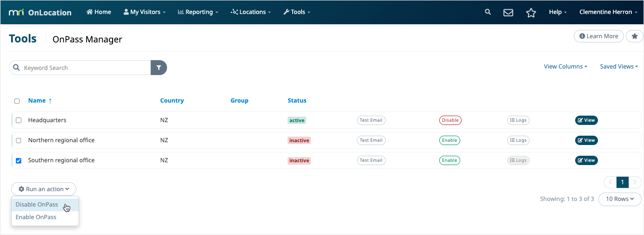Toggle the select-all checkbox in table header

click(17, 101)
